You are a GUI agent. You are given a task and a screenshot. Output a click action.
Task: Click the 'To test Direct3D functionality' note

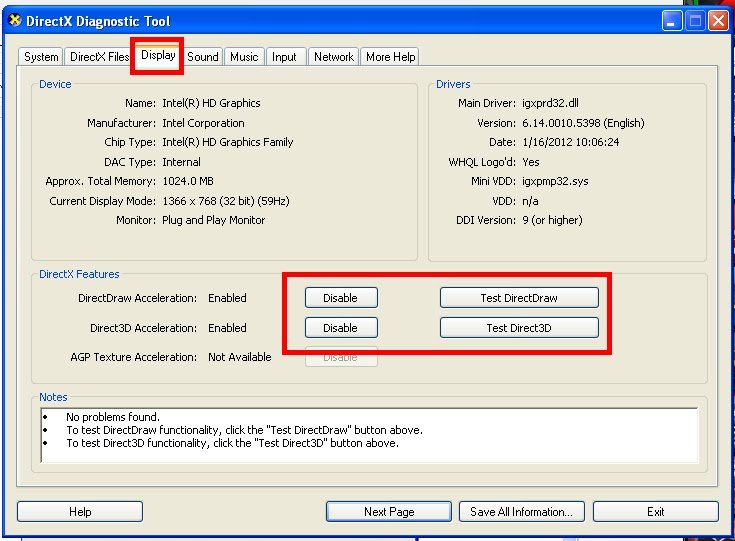tap(232, 443)
